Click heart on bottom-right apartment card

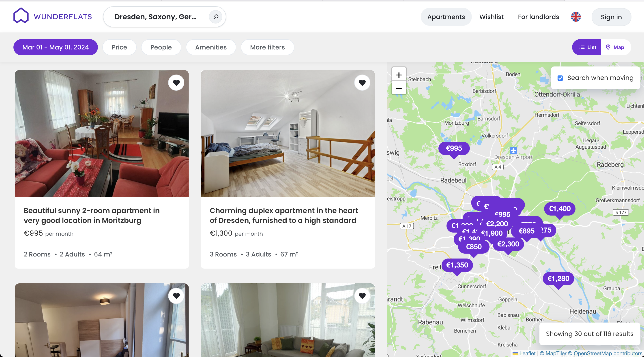(362, 296)
